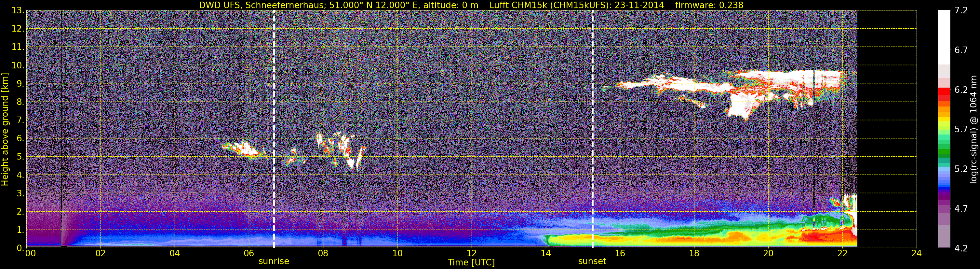The image size is (980, 269).
Task: Click the y-axis tick label 13
Action: (x=17, y=10)
